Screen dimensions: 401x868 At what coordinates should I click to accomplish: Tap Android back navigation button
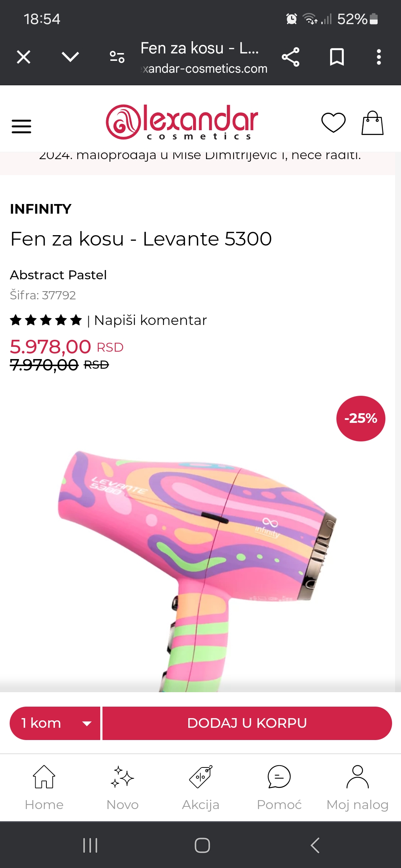315,845
